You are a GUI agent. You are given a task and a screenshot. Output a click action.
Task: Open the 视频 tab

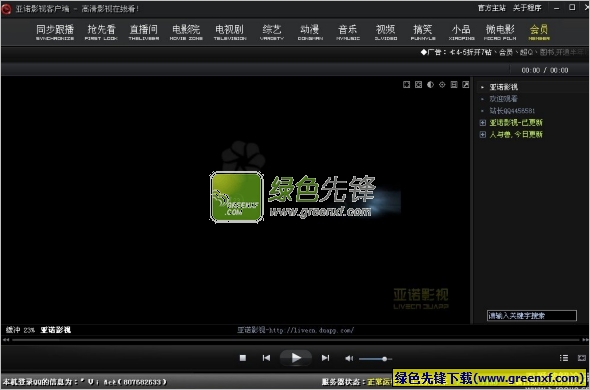point(386,32)
